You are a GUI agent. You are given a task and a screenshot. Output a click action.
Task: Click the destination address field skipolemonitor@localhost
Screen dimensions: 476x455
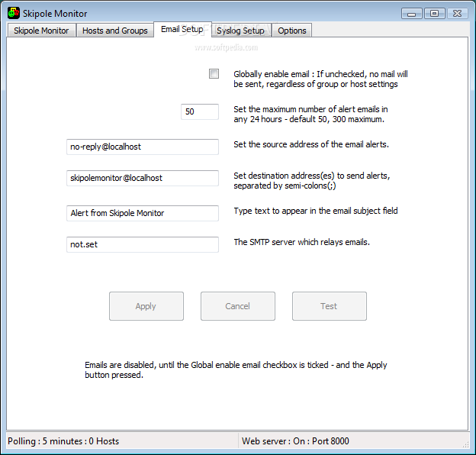143,178
